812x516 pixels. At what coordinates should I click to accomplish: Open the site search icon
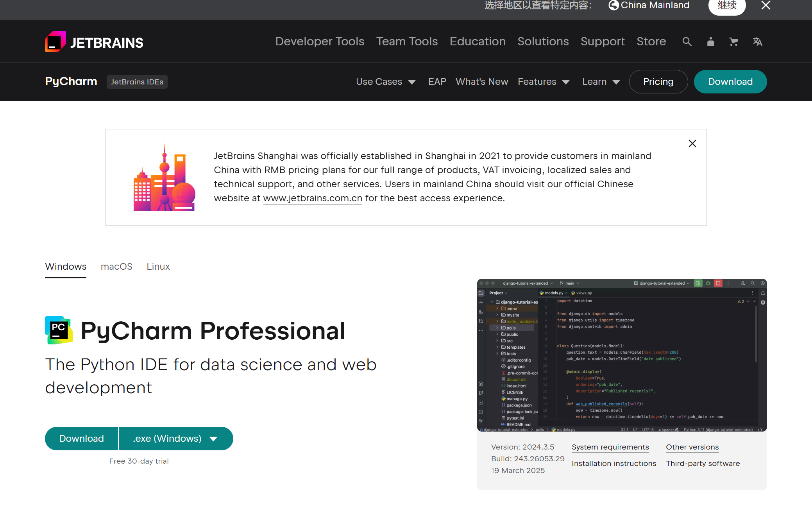tap(687, 41)
